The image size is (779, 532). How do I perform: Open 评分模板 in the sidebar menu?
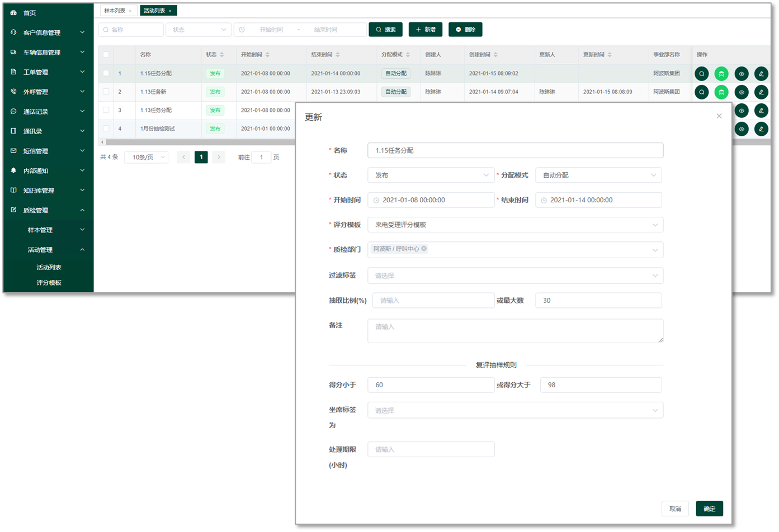49,283
